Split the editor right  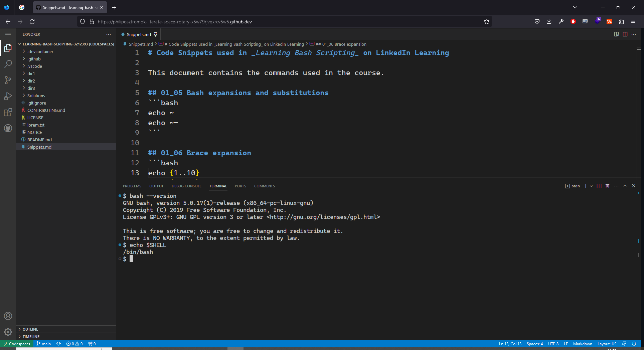coord(625,34)
